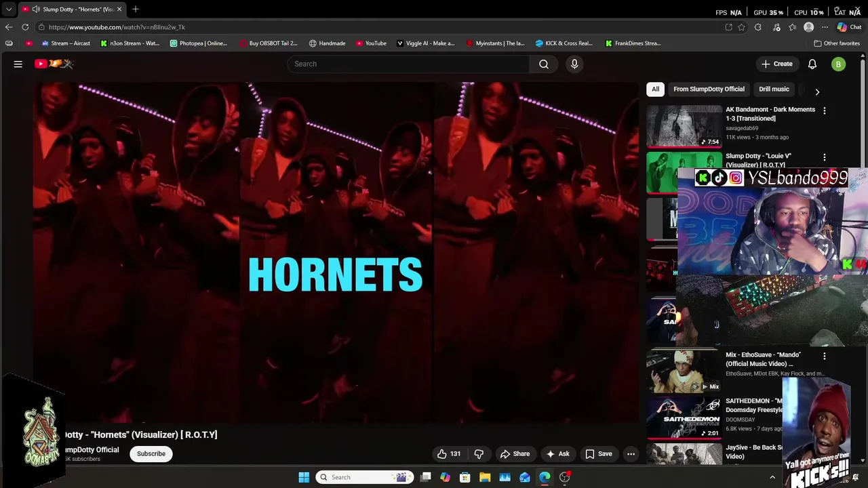Viewport: 868px width, 488px height.
Task: Mute the tab via speaker icon
Action: (x=35, y=9)
